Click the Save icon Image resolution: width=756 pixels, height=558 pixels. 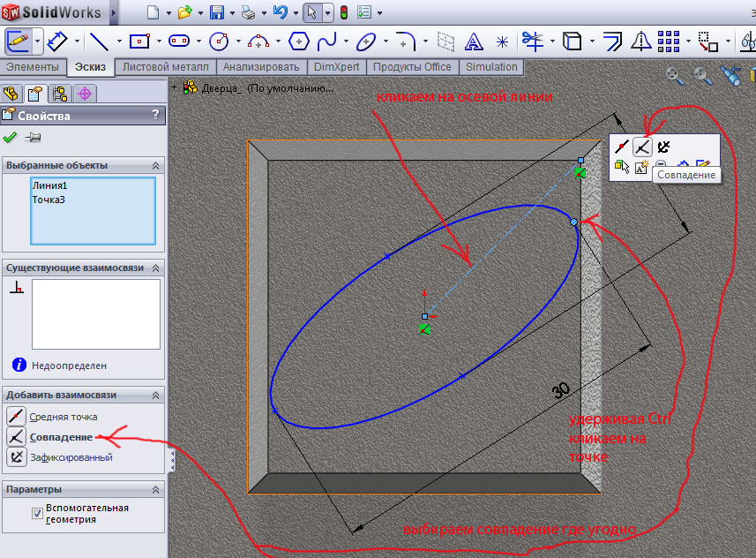pyautogui.click(x=216, y=12)
